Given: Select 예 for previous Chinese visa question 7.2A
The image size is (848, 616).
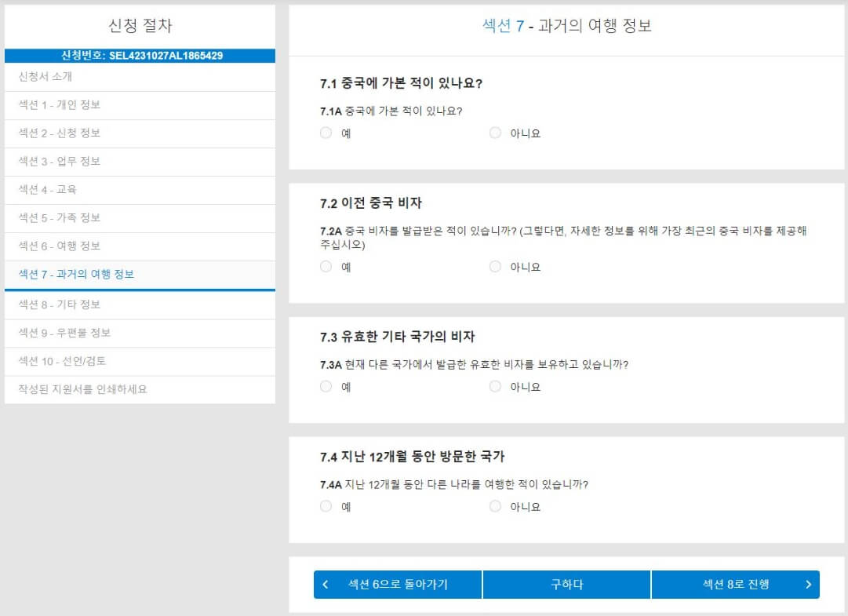Looking at the screenshot, I should pos(326,267).
